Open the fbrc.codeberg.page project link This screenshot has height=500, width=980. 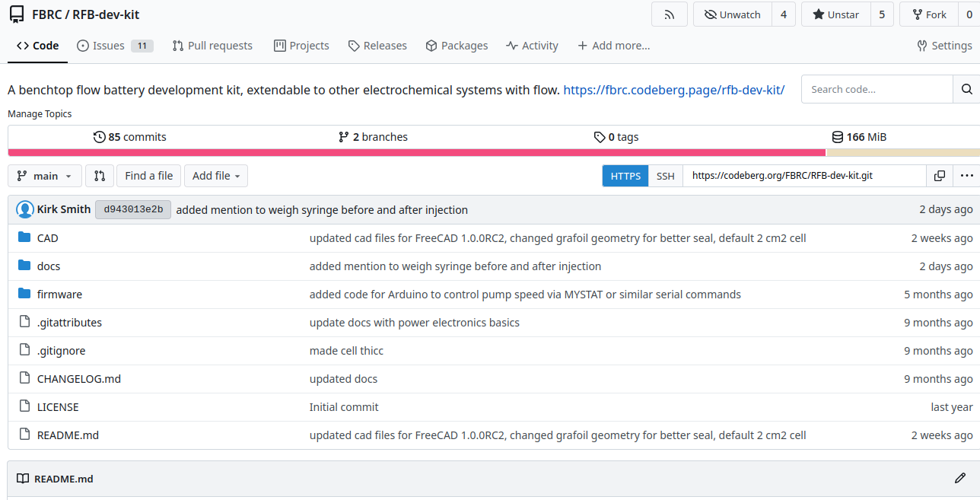673,90
